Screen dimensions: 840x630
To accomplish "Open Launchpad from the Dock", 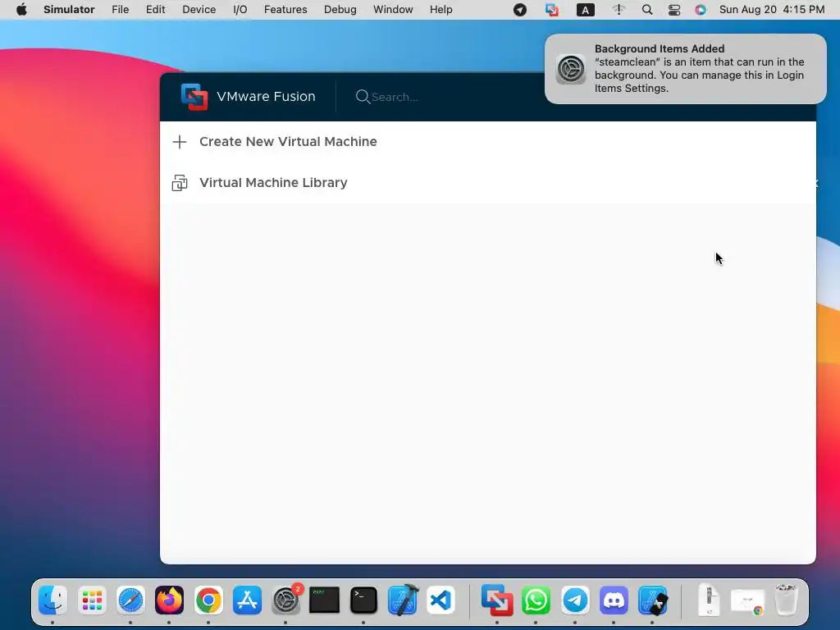I will coord(92,600).
